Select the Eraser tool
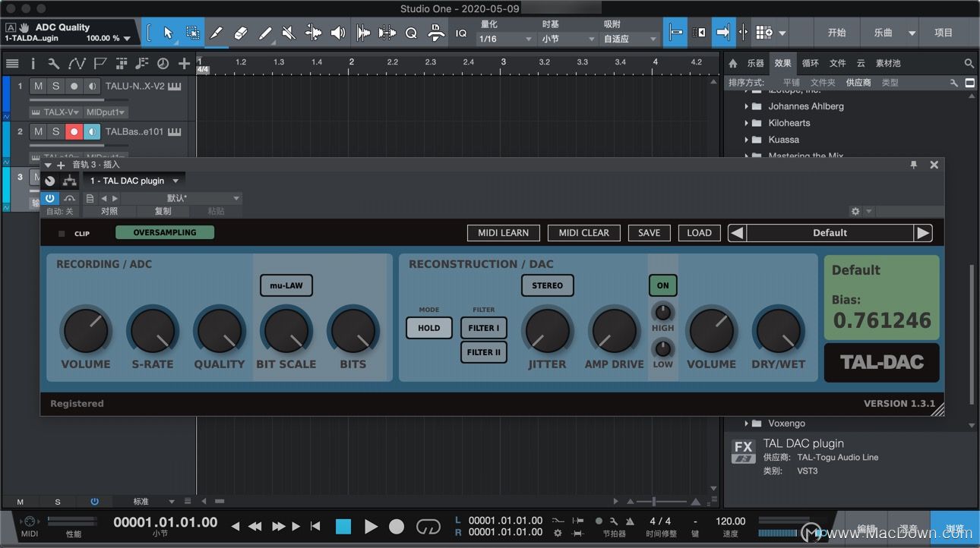This screenshot has height=548, width=980. pyautogui.click(x=241, y=33)
